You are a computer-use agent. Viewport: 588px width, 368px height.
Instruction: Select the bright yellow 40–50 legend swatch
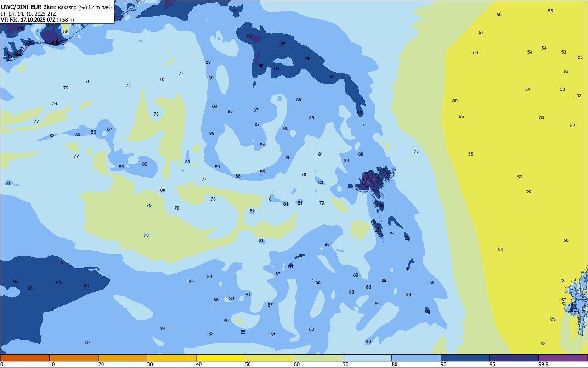[x=220, y=357]
